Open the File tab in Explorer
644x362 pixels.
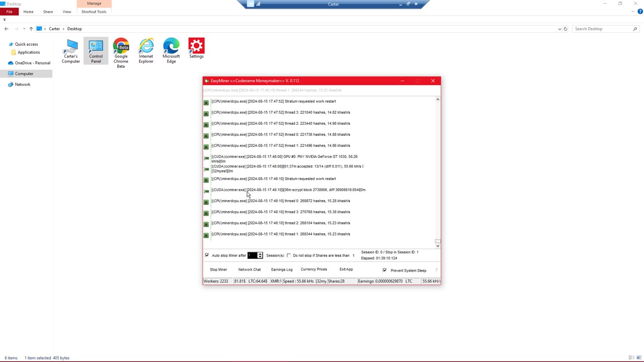[10, 12]
